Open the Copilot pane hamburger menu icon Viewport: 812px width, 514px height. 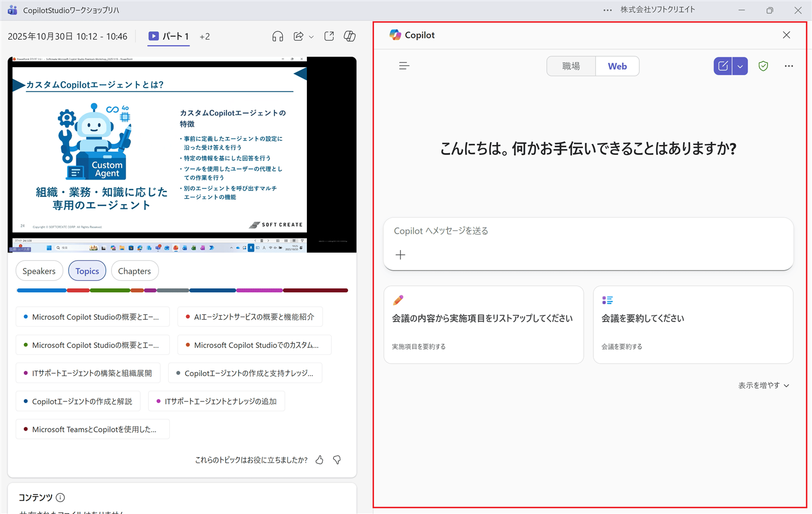[404, 65]
